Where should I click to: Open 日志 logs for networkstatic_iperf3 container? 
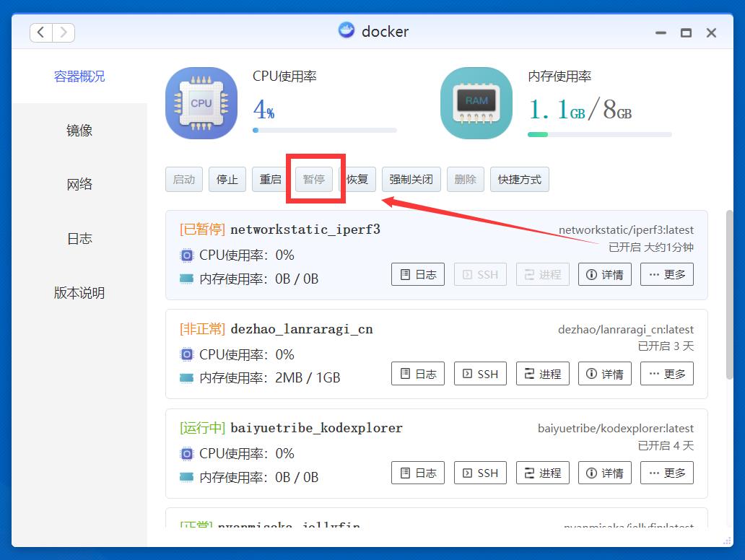pyautogui.click(x=417, y=274)
